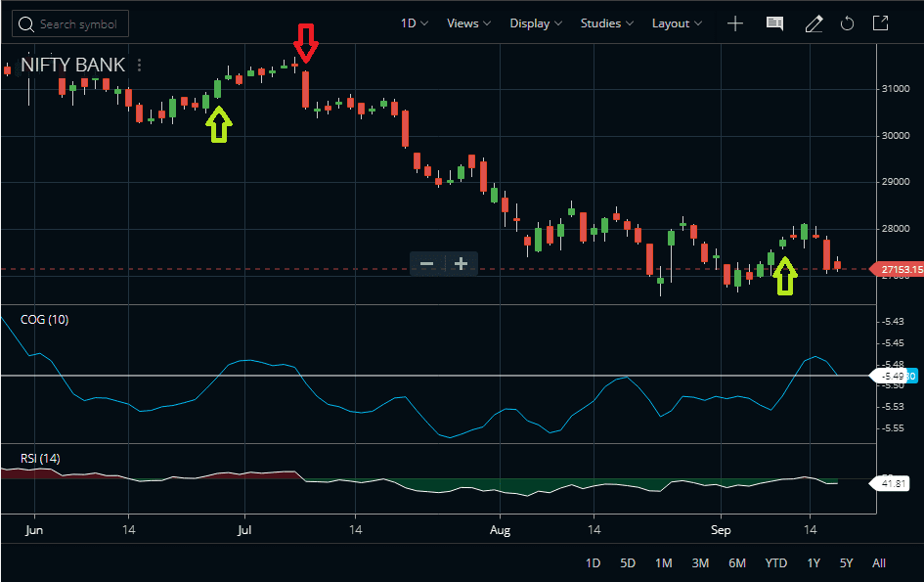Click the 27153.15 current price tag

click(x=898, y=269)
